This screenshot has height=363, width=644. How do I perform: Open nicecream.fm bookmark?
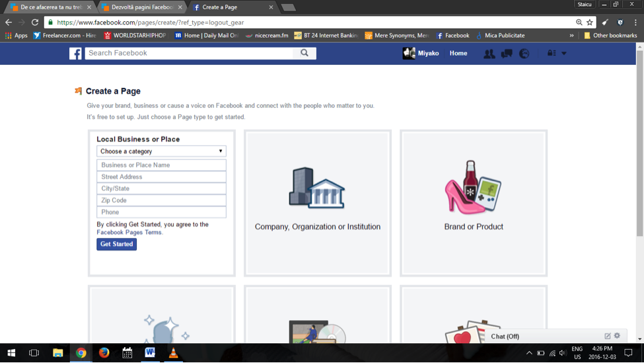[267, 35]
